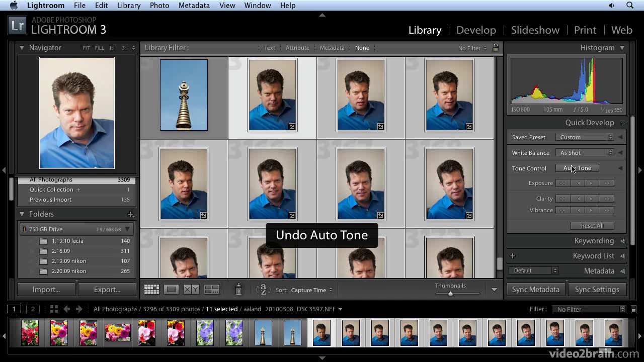
Task: Switch to Grid view icon in toolbar
Action: pyautogui.click(x=151, y=290)
